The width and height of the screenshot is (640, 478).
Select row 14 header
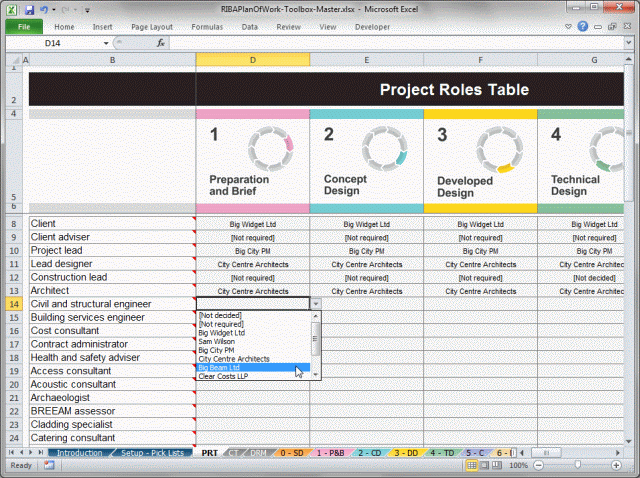[x=13, y=304]
